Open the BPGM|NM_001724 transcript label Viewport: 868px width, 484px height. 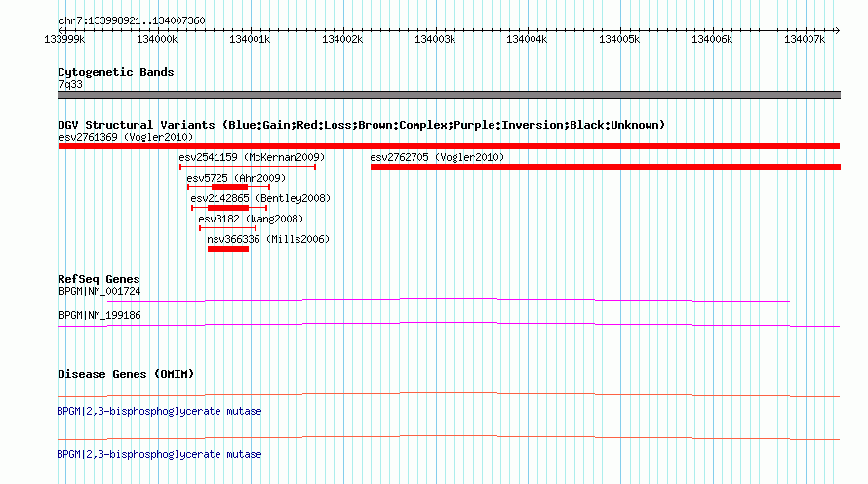(x=99, y=292)
